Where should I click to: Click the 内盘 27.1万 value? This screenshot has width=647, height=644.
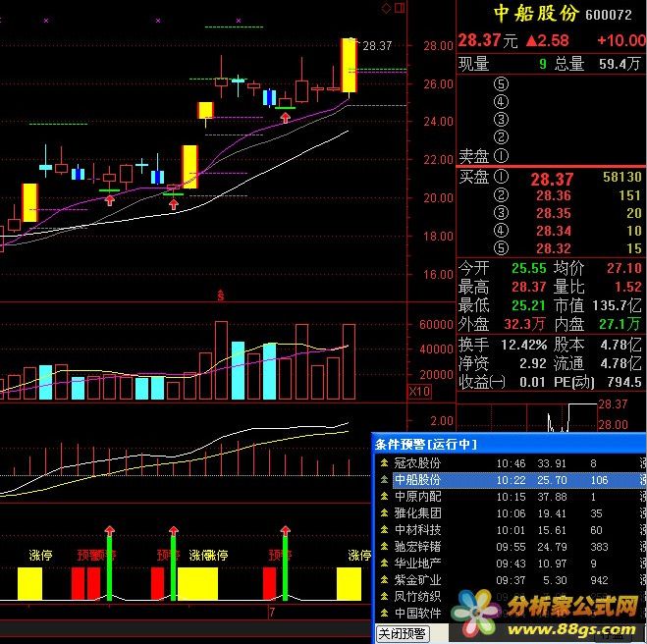(x=620, y=324)
